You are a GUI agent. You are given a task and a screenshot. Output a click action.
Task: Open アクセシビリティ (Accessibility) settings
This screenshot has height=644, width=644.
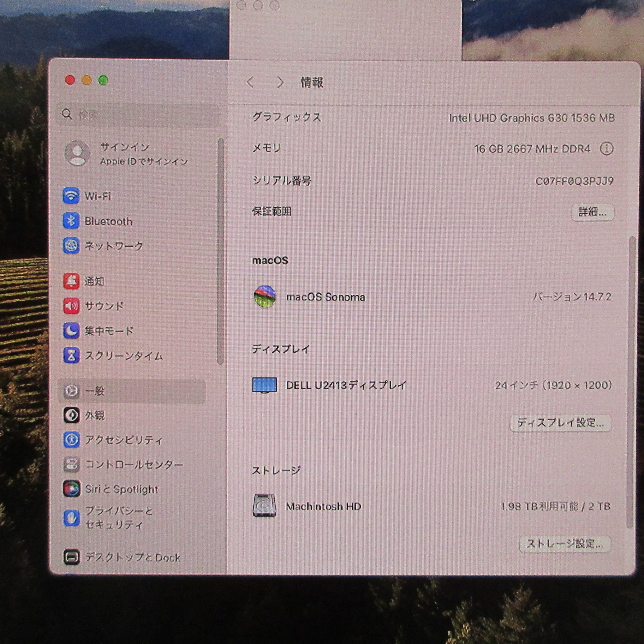pyautogui.click(x=123, y=440)
